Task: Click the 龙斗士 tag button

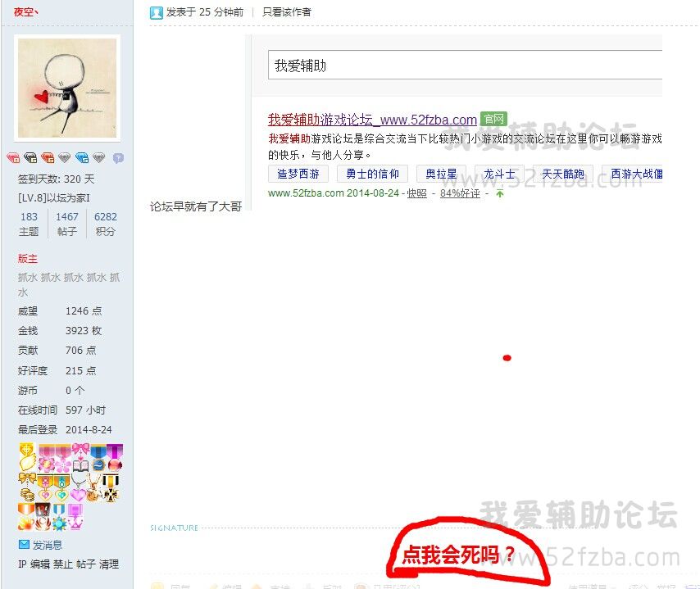Action: (x=499, y=174)
